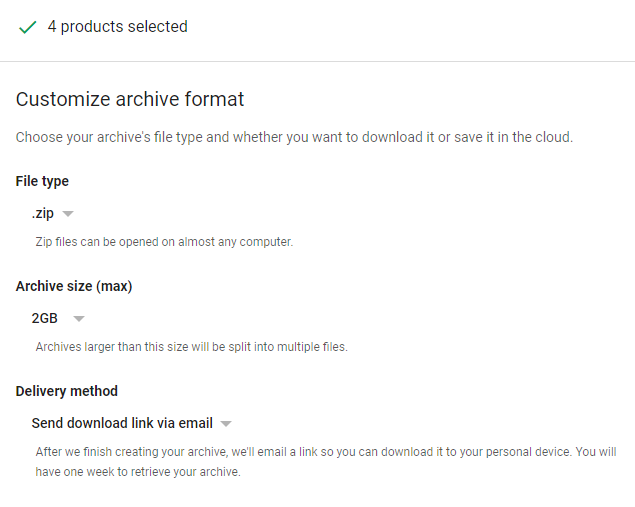Click the arrow next to 2GB
This screenshot has height=507, width=635.
click(79, 319)
